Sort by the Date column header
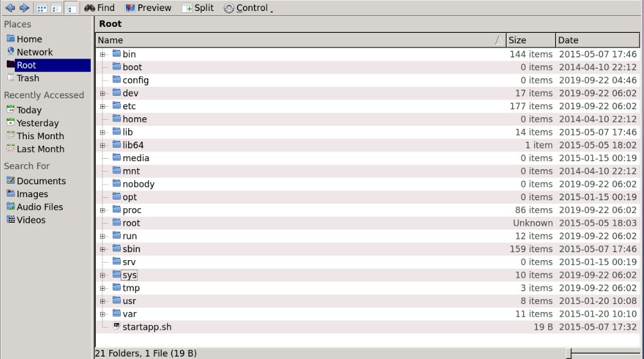 pyautogui.click(x=597, y=40)
